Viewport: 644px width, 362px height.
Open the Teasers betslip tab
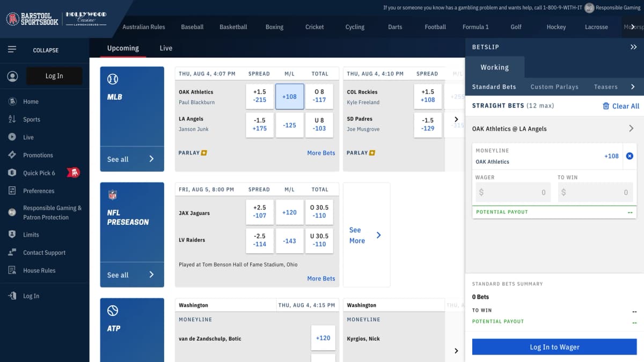[606, 87]
